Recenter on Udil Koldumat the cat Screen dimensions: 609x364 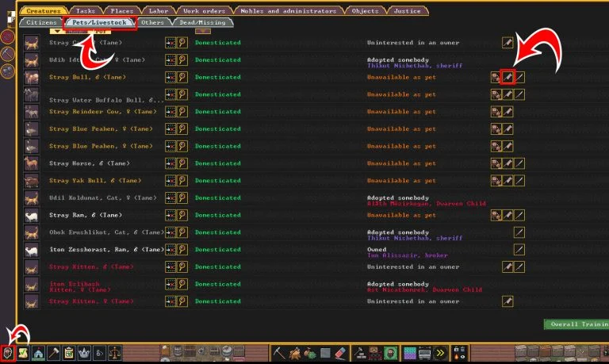point(170,198)
